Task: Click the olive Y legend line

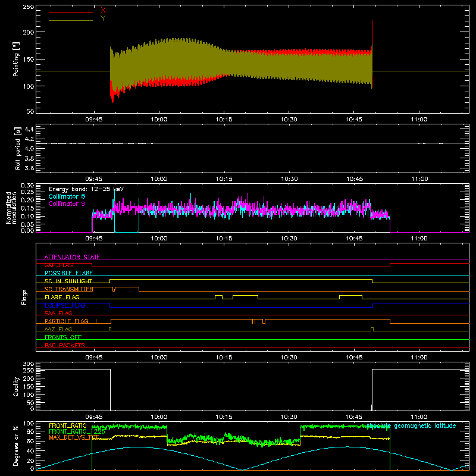Action: [x=71, y=20]
